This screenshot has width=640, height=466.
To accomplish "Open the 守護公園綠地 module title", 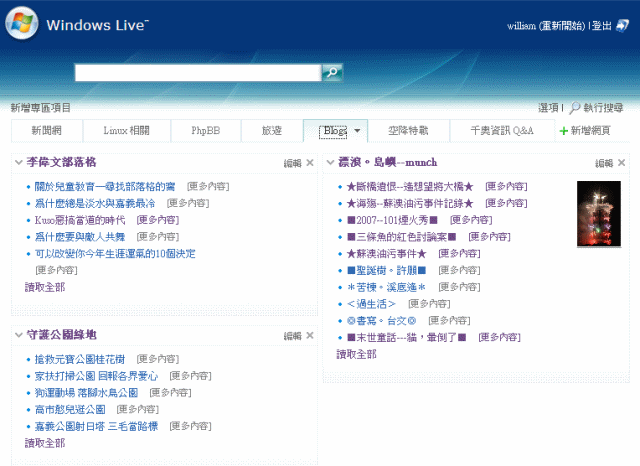I will 61,335.
